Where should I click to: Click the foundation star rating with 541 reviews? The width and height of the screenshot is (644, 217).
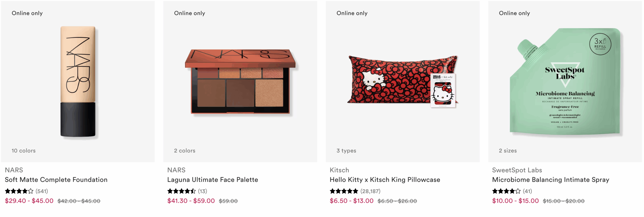[x=26, y=191]
